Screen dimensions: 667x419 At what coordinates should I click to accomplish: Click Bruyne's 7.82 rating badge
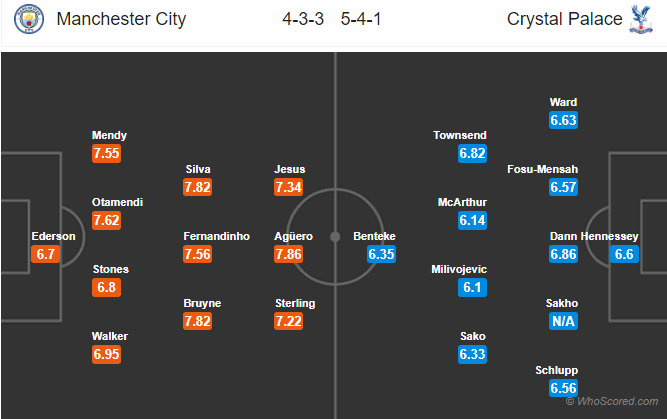point(197,321)
